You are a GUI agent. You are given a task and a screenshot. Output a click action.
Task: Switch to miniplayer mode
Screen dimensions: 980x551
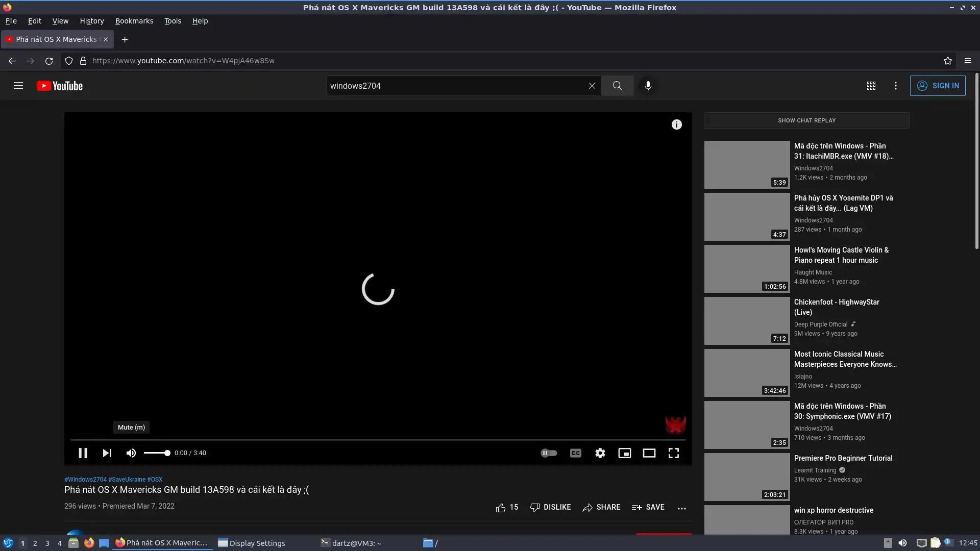[x=625, y=453]
